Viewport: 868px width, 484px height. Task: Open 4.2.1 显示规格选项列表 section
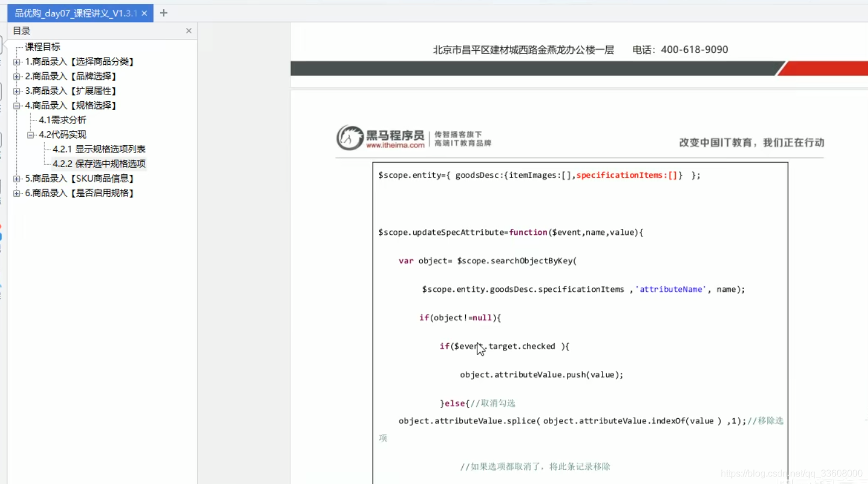[x=99, y=149]
